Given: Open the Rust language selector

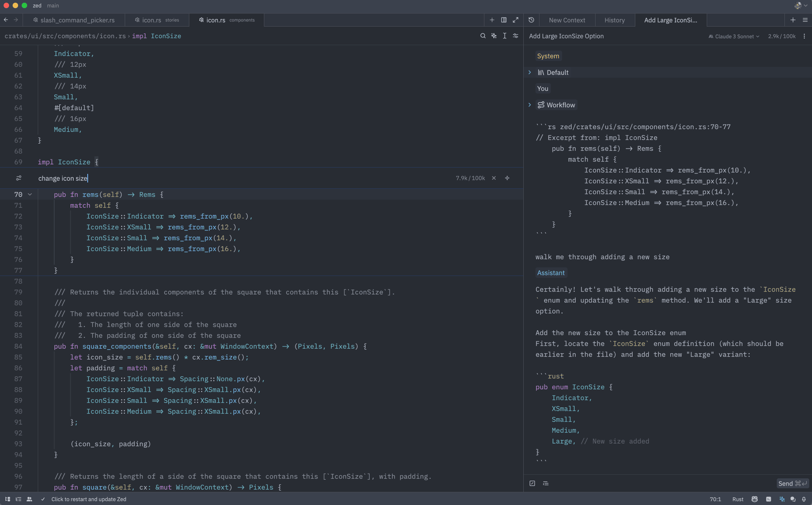Looking at the screenshot, I should pyautogui.click(x=738, y=499).
